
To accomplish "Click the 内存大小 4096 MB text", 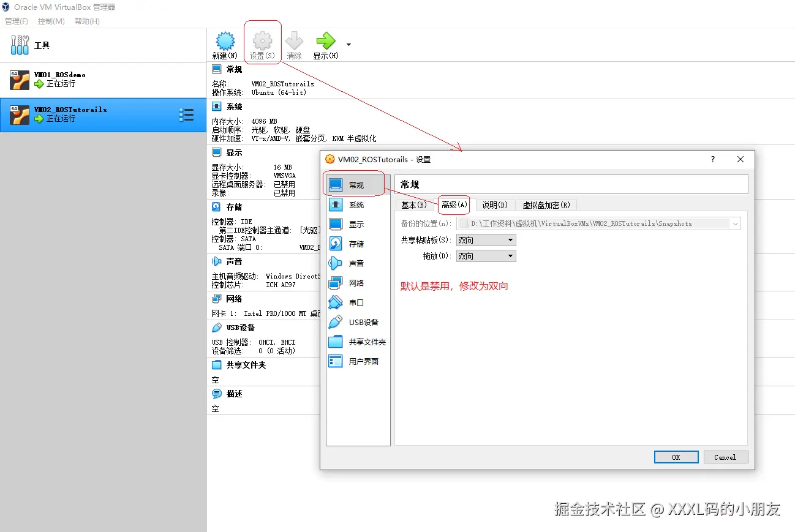I will [x=244, y=121].
